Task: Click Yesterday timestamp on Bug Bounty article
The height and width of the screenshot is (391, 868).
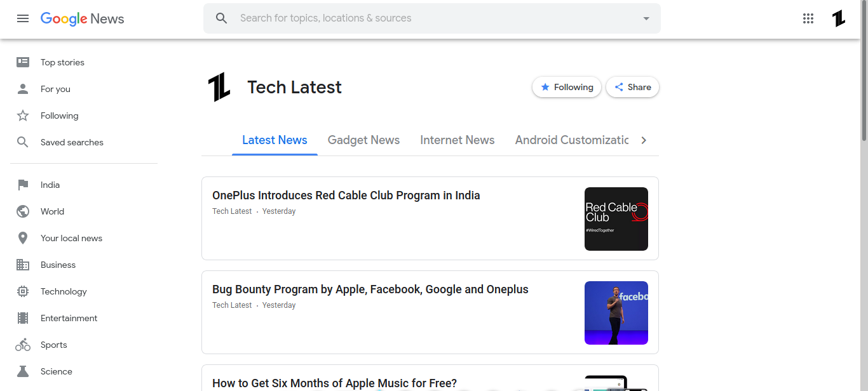Action: click(279, 305)
